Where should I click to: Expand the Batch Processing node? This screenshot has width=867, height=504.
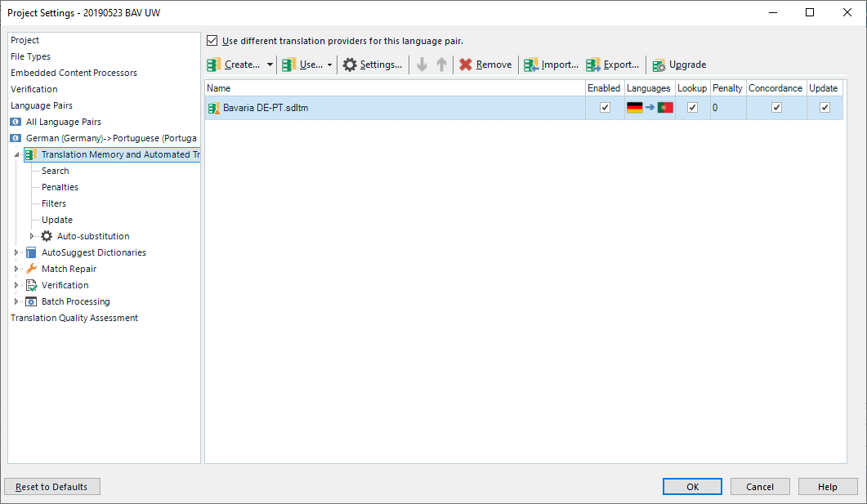tap(16, 301)
